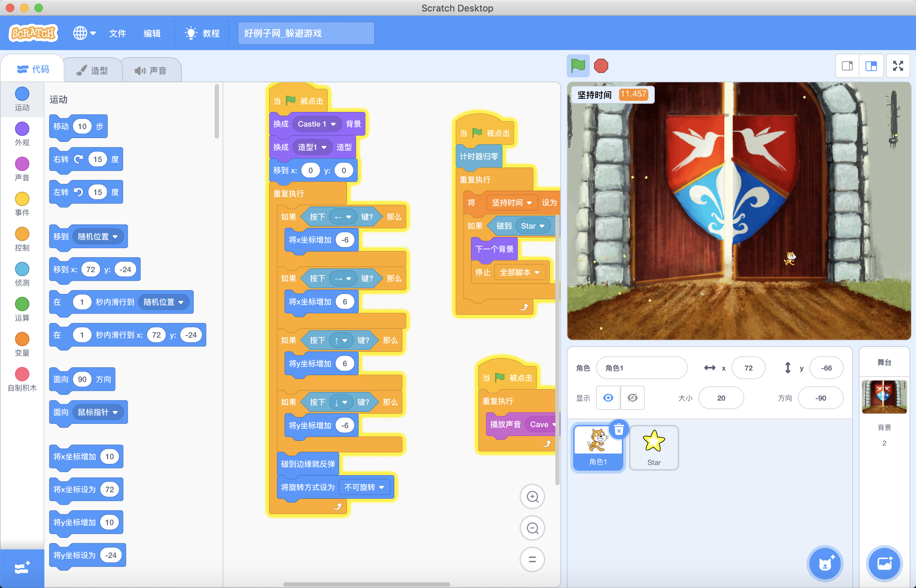Select the 外观 looks category
This screenshot has height=588, width=916.
tap(22, 134)
